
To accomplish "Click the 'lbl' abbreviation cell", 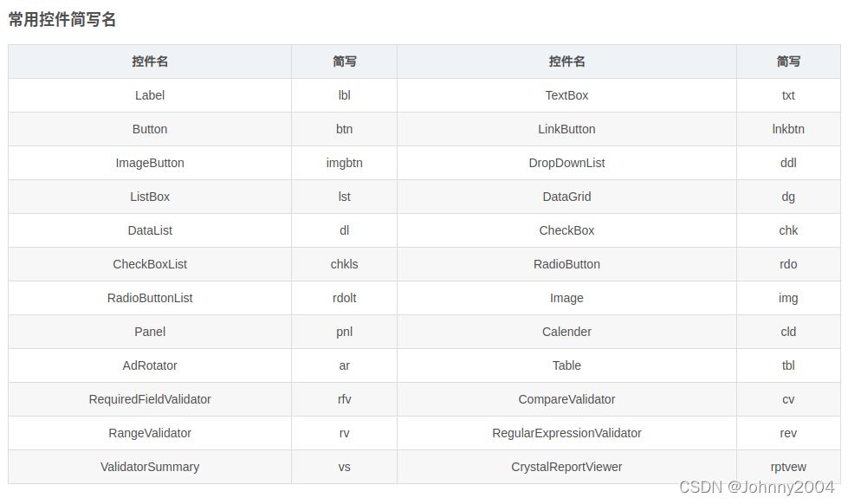I will point(344,95).
